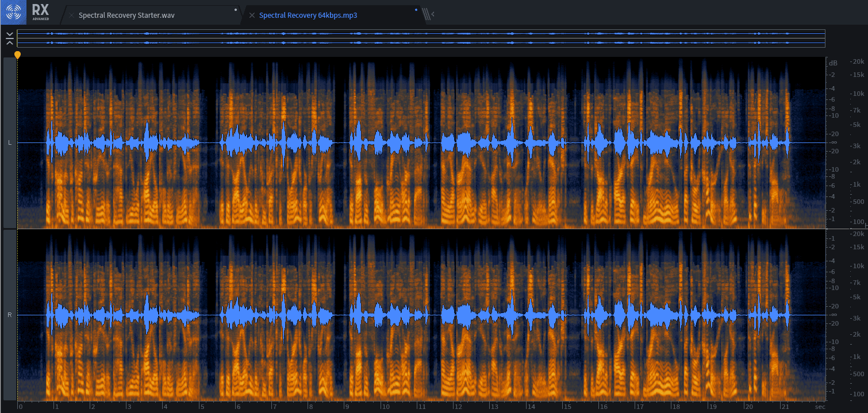Click 500 on left channel frequency scale
The height and width of the screenshot is (413, 868).
point(859,201)
